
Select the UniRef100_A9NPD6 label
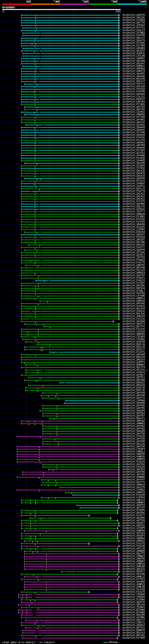133,531
